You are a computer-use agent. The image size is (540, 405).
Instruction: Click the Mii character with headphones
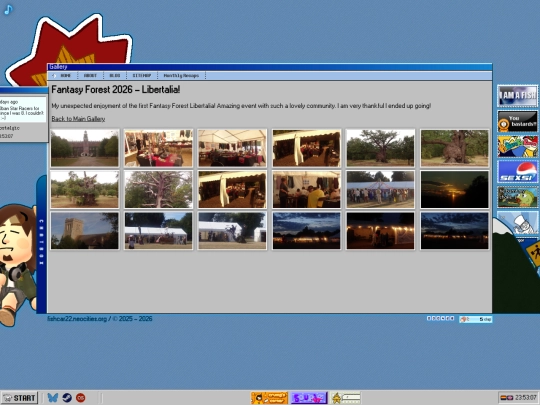point(18,265)
